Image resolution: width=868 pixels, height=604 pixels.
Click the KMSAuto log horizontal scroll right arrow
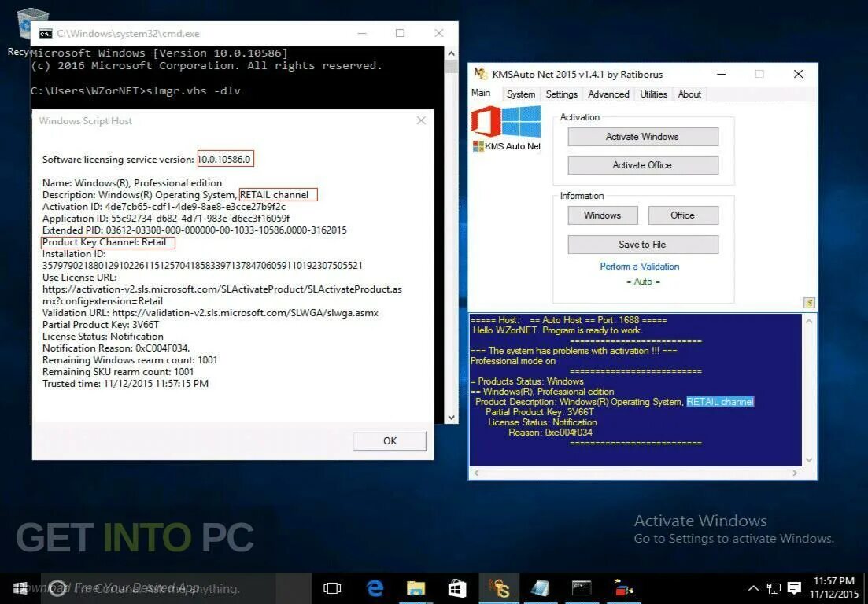click(795, 473)
